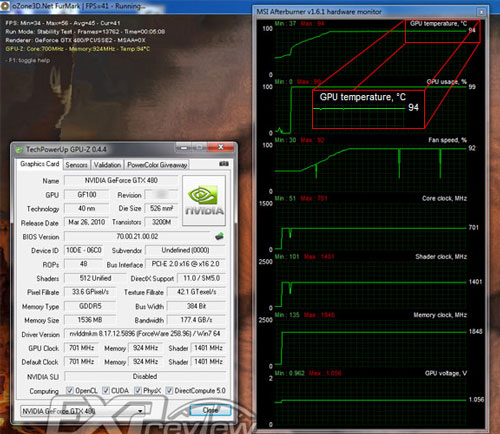Screen dimensions: 500x434
Task: Click the FurMark Renderer GeForce GTX 480 line
Action: 75,40
